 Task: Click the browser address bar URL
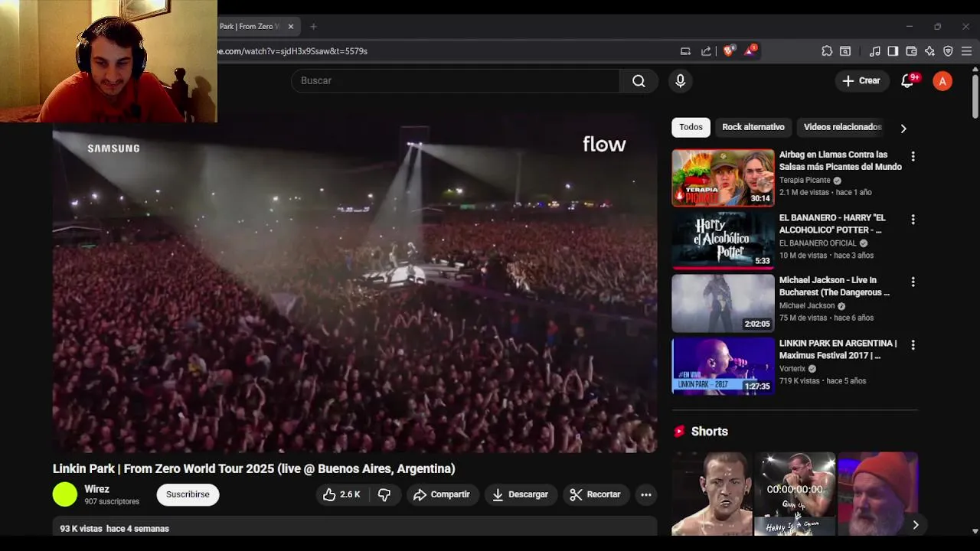(x=292, y=51)
